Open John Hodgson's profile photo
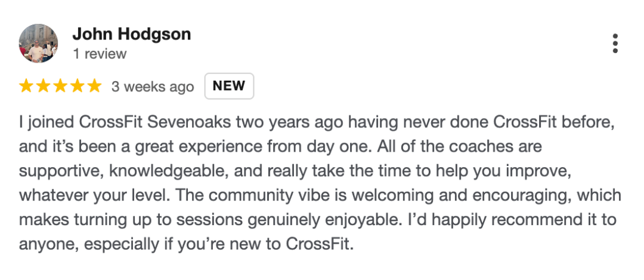Viewport: 644px width, 280px height. 39,43
